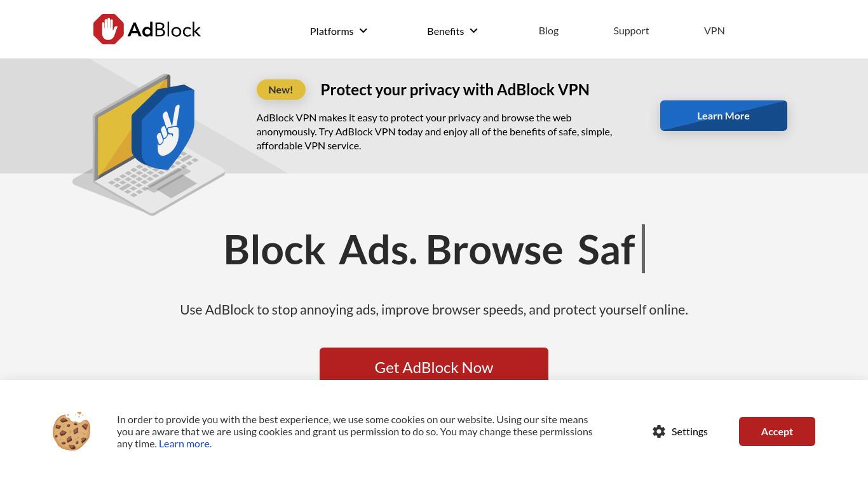Expand the Platforms dropdown chevron

pos(363,30)
